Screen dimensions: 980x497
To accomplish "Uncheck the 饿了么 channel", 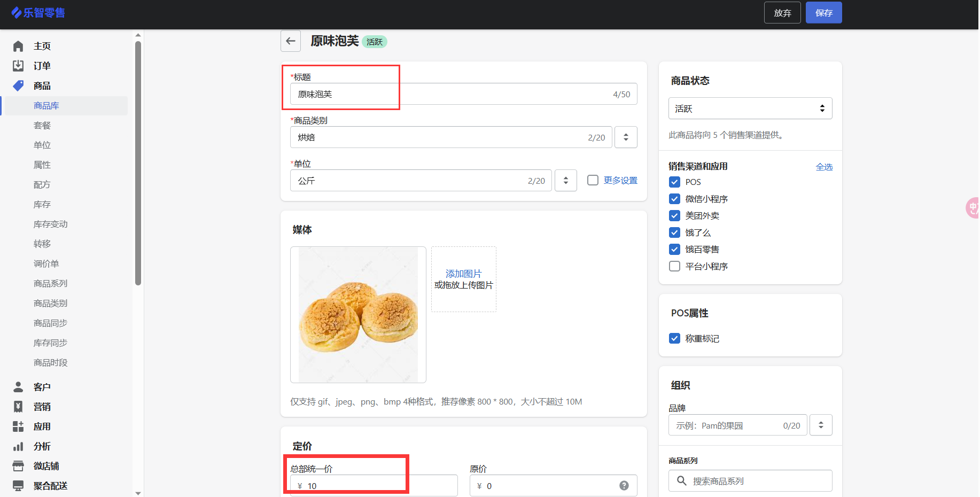I will [675, 232].
